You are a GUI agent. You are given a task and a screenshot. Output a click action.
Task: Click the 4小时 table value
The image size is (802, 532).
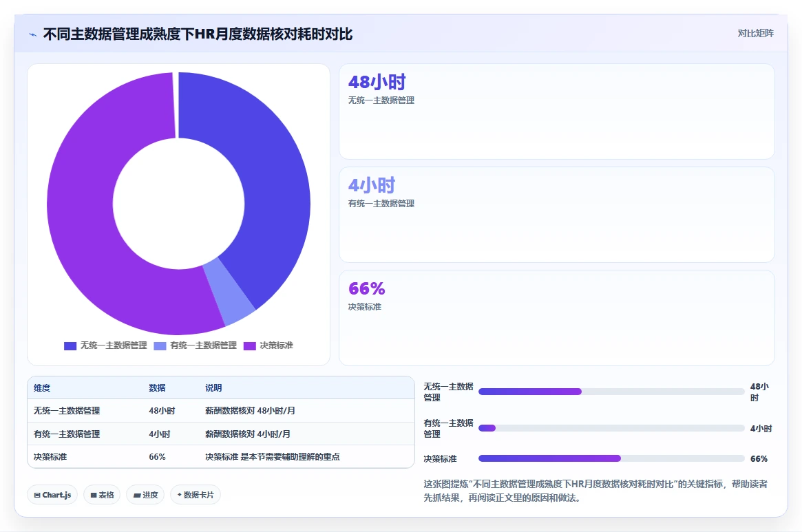tap(160, 434)
